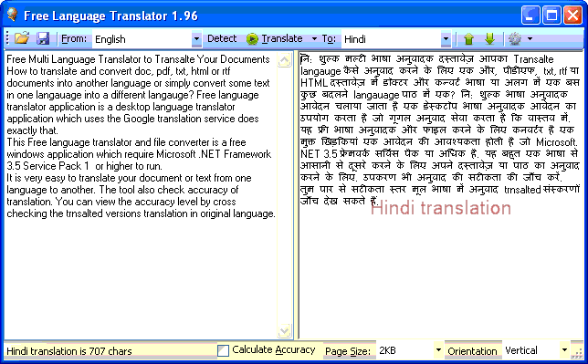Viewport: 588px width, 364px height.
Task: Expand the To language Hindi dropdown
Action: 446,38
